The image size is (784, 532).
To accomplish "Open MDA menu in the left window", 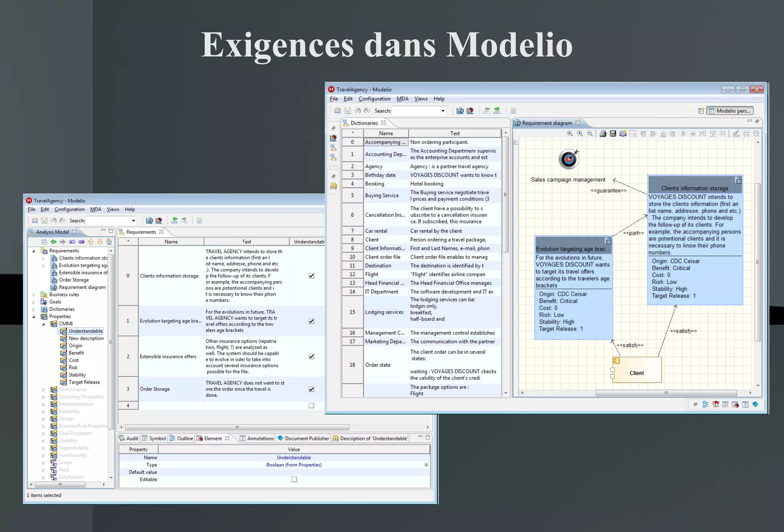I will [x=96, y=209].
